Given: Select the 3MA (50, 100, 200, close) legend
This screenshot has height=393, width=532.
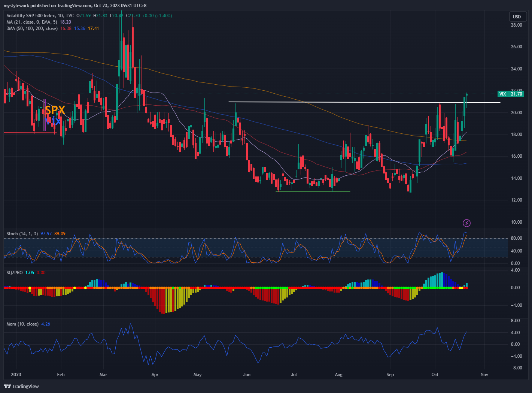Looking at the screenshot, I should click(x=32, y=28).
